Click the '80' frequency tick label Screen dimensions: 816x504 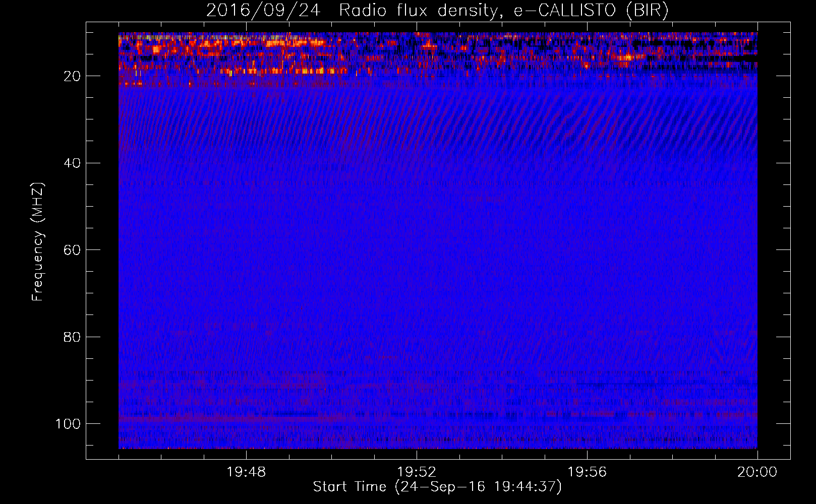click(x=73, y=337)
